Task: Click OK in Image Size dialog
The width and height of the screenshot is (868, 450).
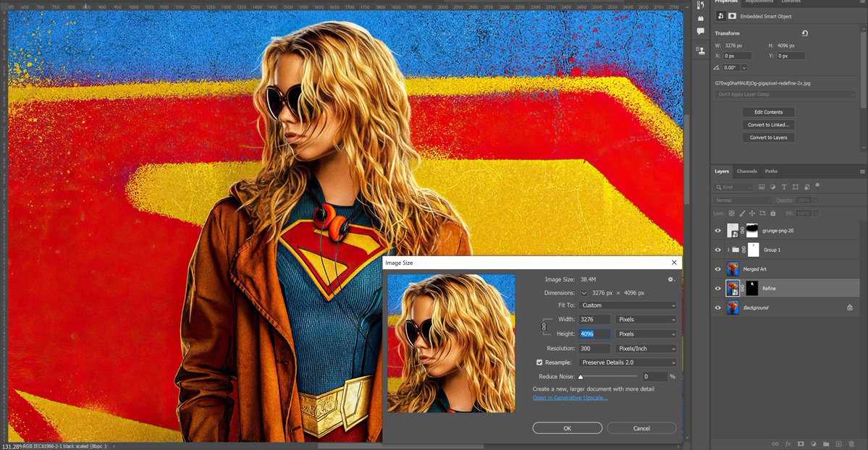Action: pos(568,428)
